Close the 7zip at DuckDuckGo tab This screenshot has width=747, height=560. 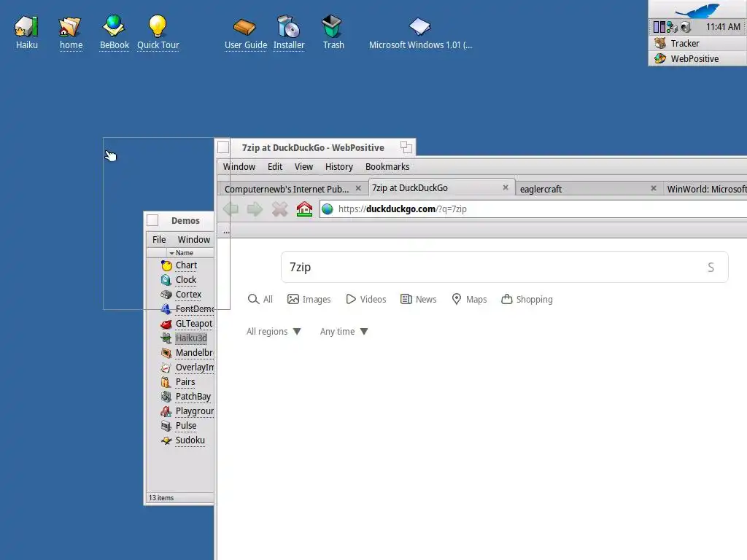pyautogui.click(x=506, y=187)
